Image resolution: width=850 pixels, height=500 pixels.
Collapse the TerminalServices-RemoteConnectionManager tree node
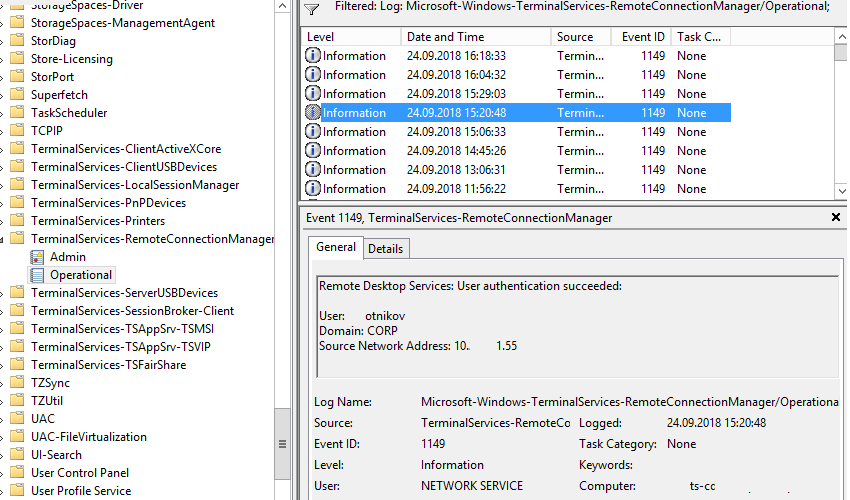[x=4, y=239]
